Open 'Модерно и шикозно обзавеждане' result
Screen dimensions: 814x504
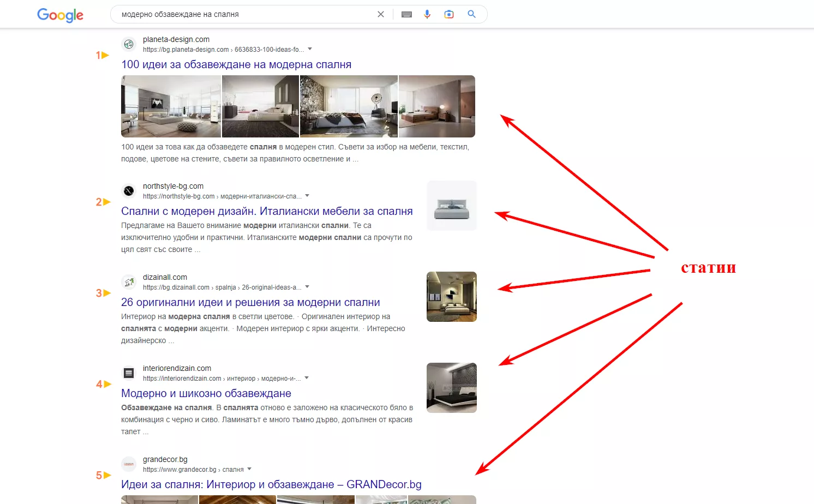[206, 393]
